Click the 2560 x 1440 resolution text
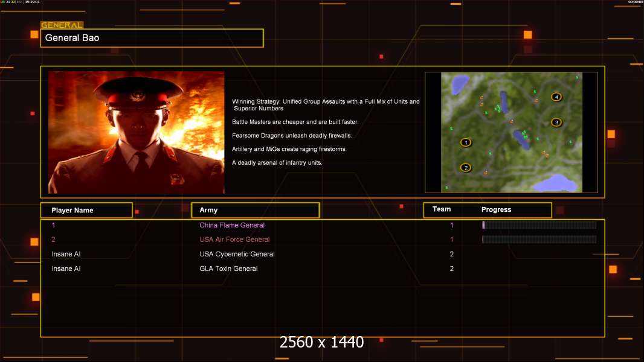The width and height of the screenshot is (644, 362). point(321,342)
